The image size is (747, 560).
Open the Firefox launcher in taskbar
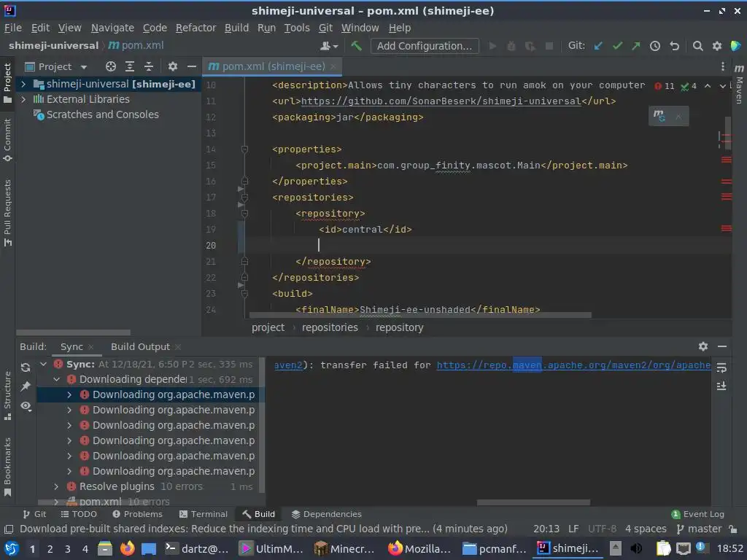pos(127,548)
